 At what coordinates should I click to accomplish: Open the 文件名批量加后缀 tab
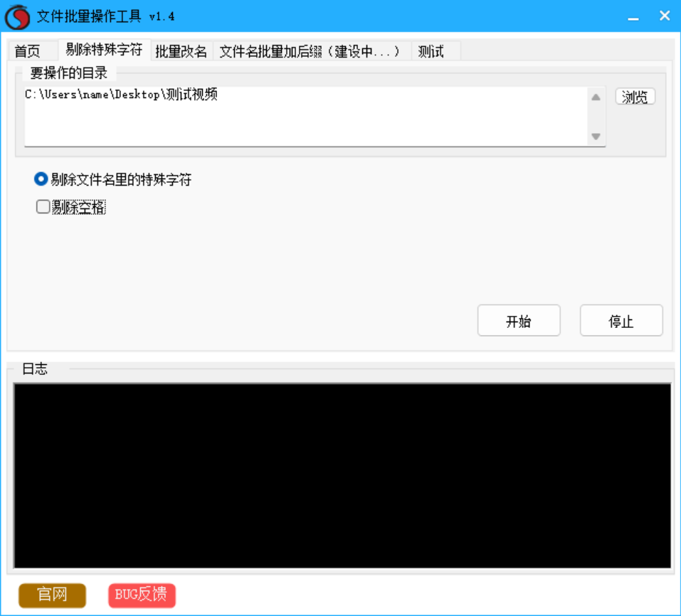coord(311,51)
